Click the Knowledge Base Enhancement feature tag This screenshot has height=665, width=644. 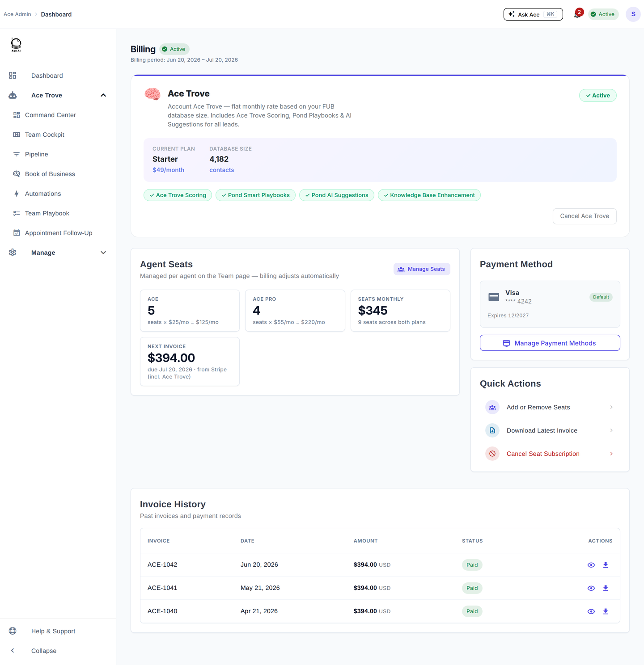coord(429,195)
